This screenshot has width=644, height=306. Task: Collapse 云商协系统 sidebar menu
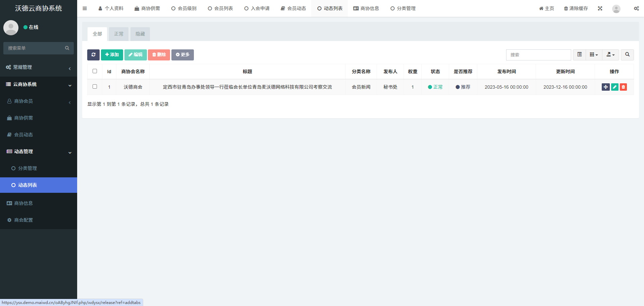point(39,84)
